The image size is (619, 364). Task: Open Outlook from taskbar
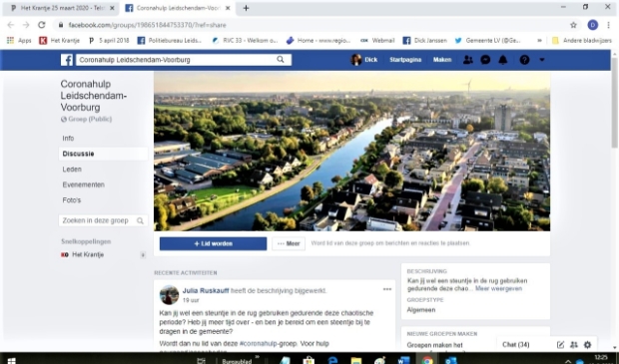click(x=451, y=360)
